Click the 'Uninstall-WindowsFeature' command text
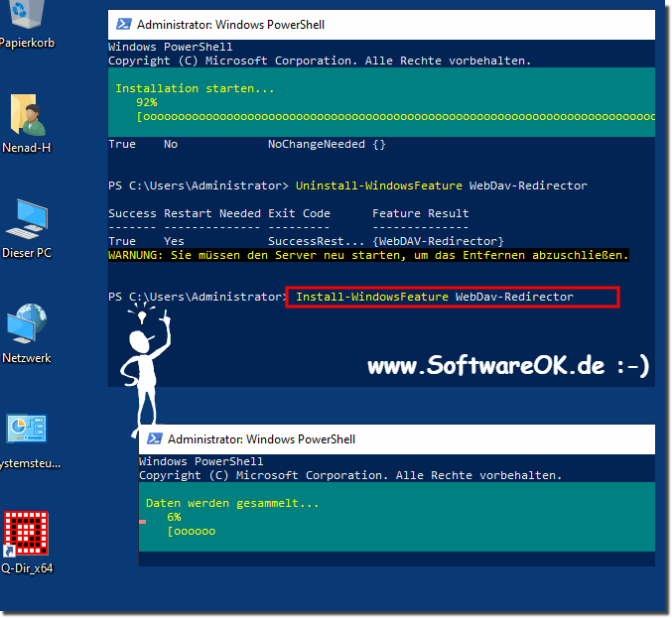This screenshot has height=618, width=672. tap(379, 185)
